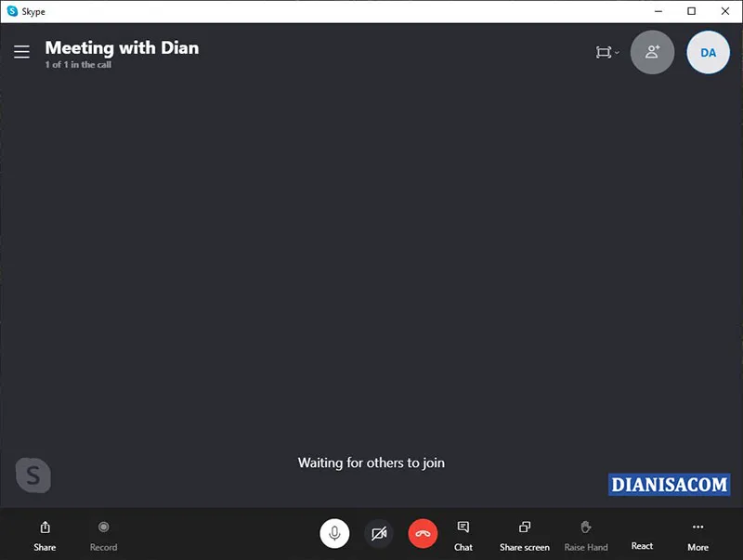The image size is (743, 560).
Task: Click the 1 of 1 participant count
Action: click(79, 65)
